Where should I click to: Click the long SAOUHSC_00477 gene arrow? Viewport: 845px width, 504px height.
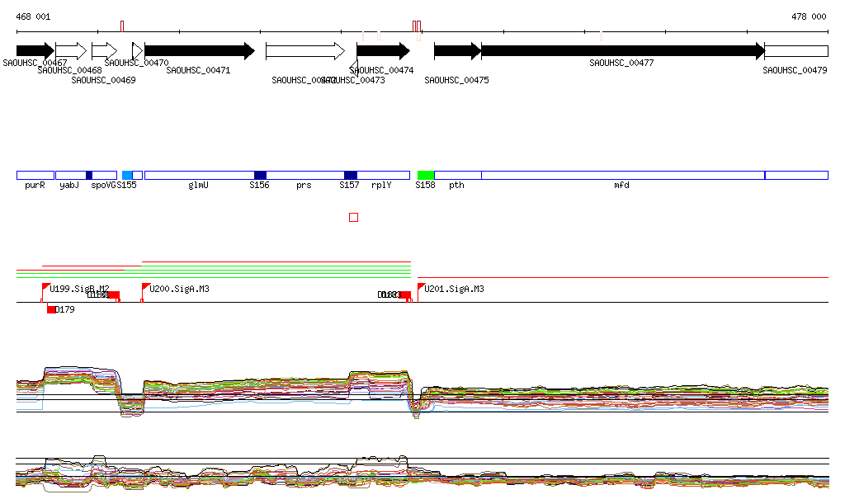[x=622, y=51]
